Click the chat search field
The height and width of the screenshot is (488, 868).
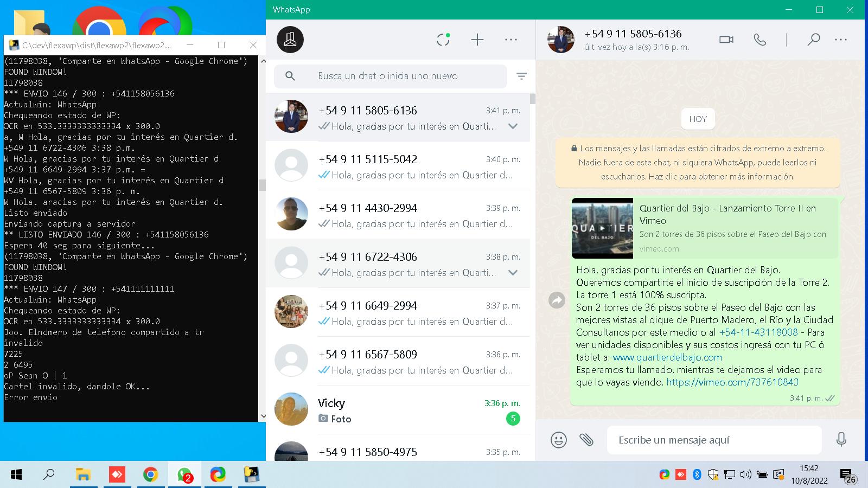(391, 76)
